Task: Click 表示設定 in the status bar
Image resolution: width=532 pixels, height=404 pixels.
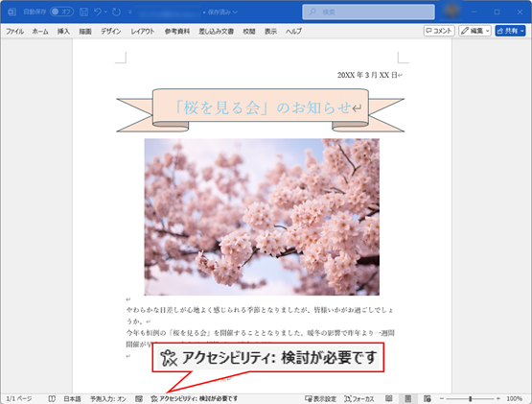Action: [320, 398]
